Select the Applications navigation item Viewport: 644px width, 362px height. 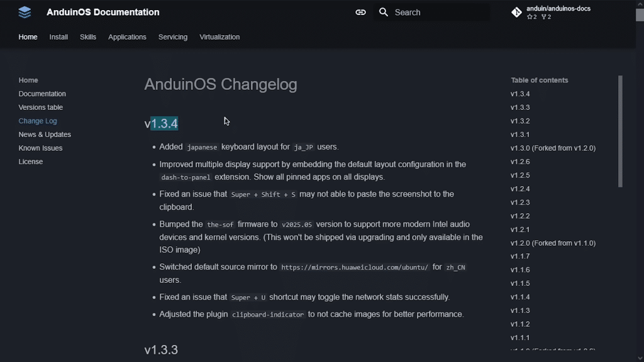pos(127,37)
